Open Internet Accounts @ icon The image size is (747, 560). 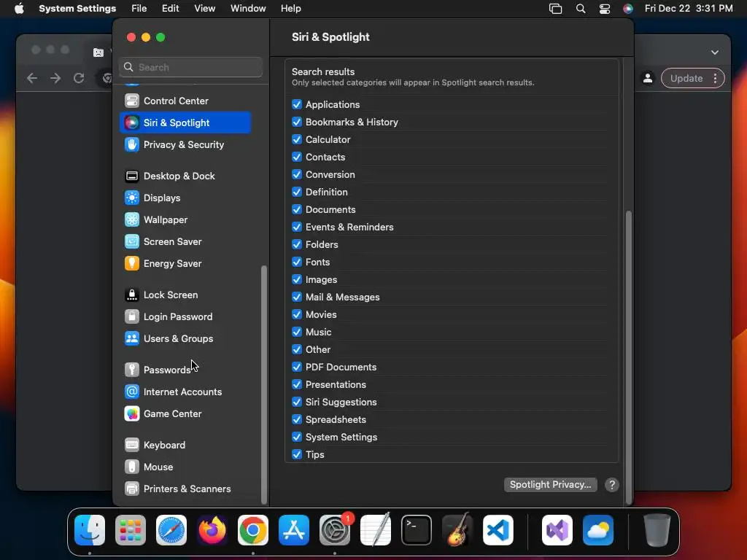pos(132,392)
